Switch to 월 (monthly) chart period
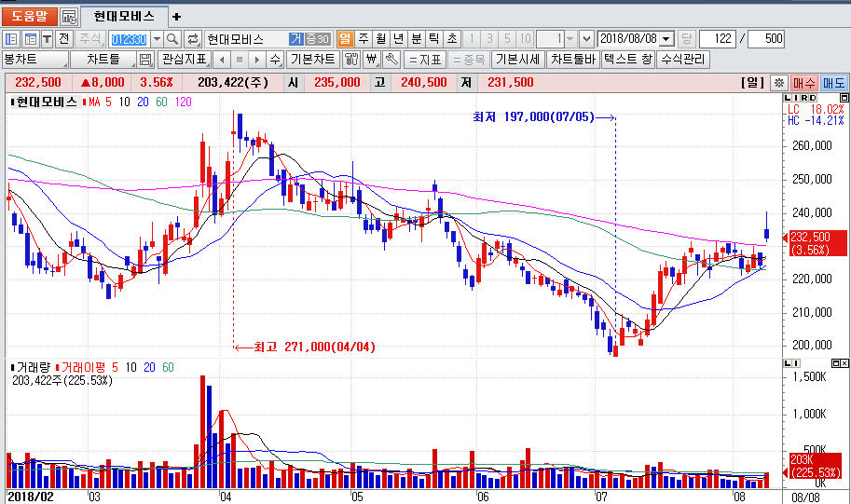Viewport: 851px width, 504px height. (380, 39)
